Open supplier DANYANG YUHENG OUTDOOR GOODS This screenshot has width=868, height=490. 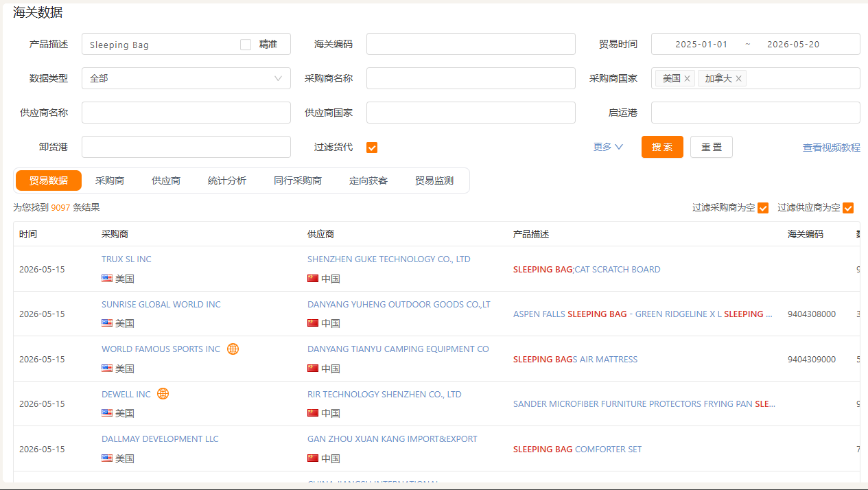click(399, 304)
